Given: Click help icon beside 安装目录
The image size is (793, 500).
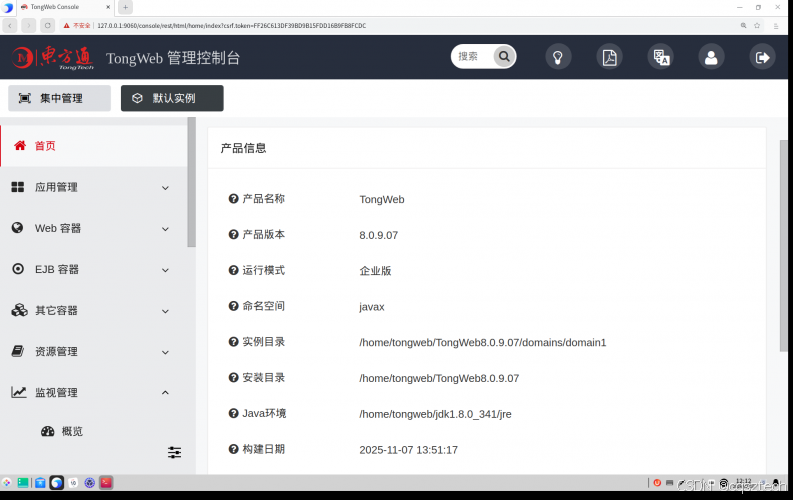Looking at the screenshot, I should (x=233, y=378).
